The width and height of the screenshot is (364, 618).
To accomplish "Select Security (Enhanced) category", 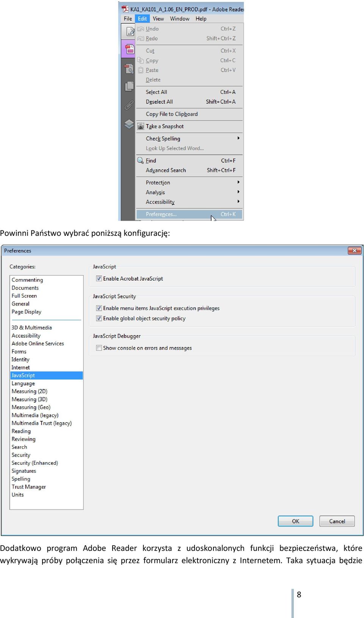I will [x=35, y=463].
